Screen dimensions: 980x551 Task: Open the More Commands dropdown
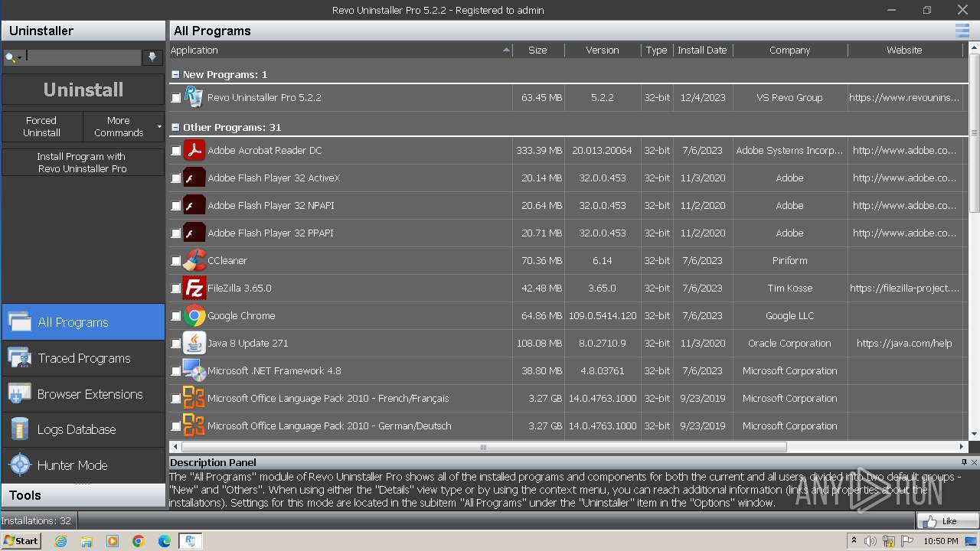click(x=123, y=126)
